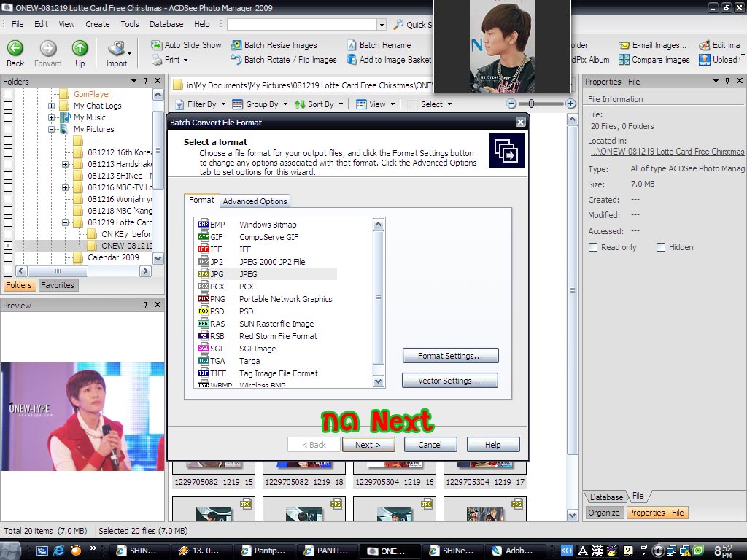This screenshot has width=747, height=560.
Task: Open the Batch Rename tool
Action: (x=379, y=44)
